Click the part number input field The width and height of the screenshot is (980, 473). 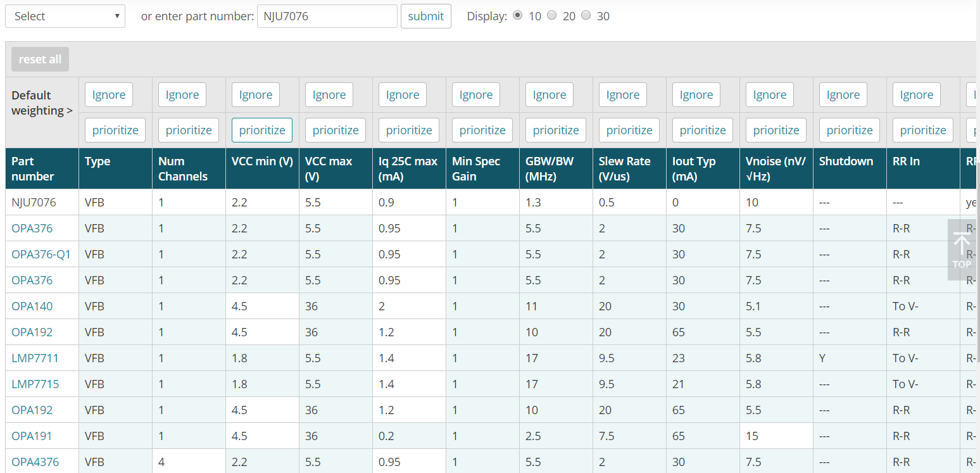pos(327,16)
